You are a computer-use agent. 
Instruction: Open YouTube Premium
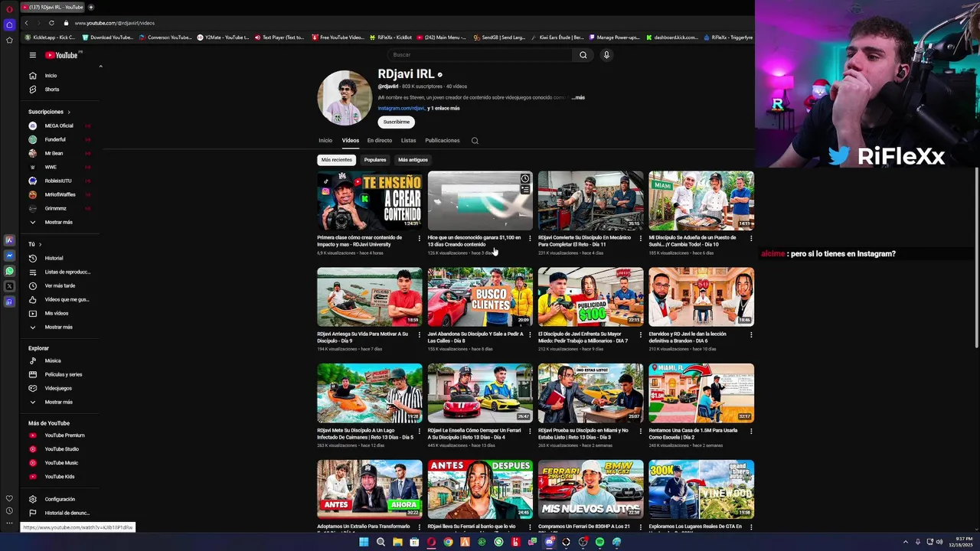tap(64, 435)
